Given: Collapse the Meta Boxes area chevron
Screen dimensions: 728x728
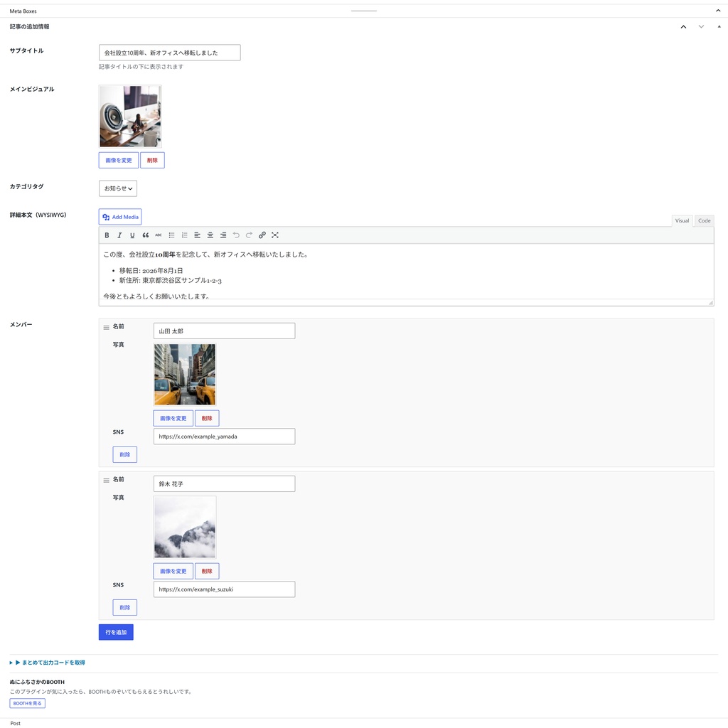Looking at the screenshot, I should click(718, 11).
